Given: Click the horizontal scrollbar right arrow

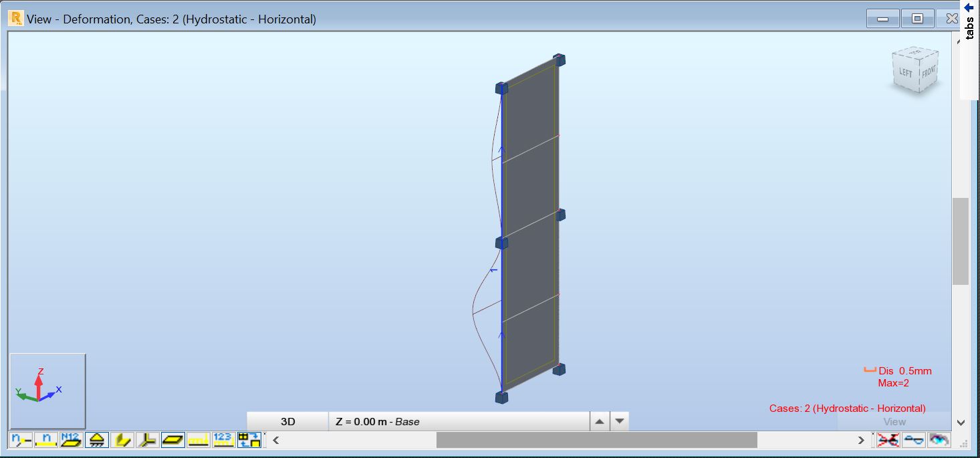Looking at the screenshot, I should pyautogui.click(x=861, y=440).
